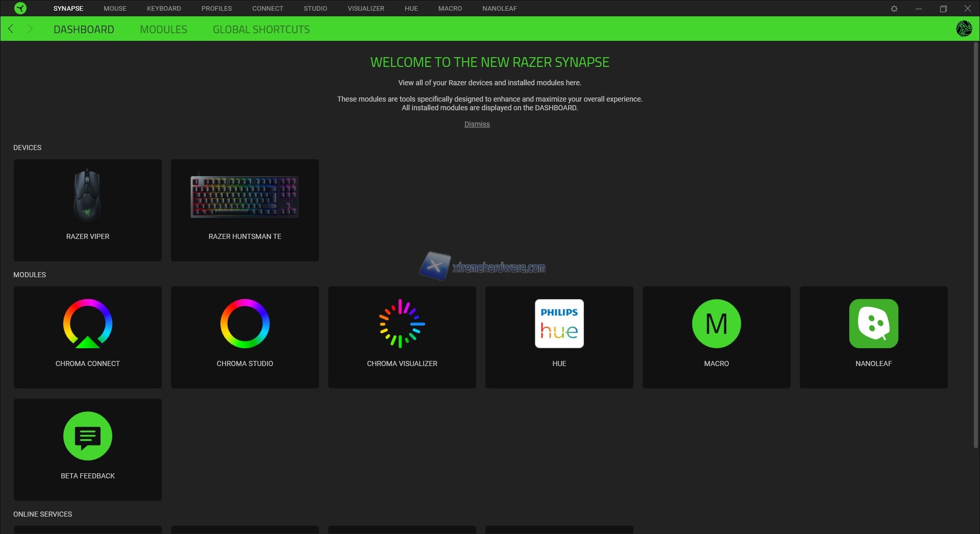Dismiss the welcome message
Screen dimensions: 980x534
coord(477,124)
